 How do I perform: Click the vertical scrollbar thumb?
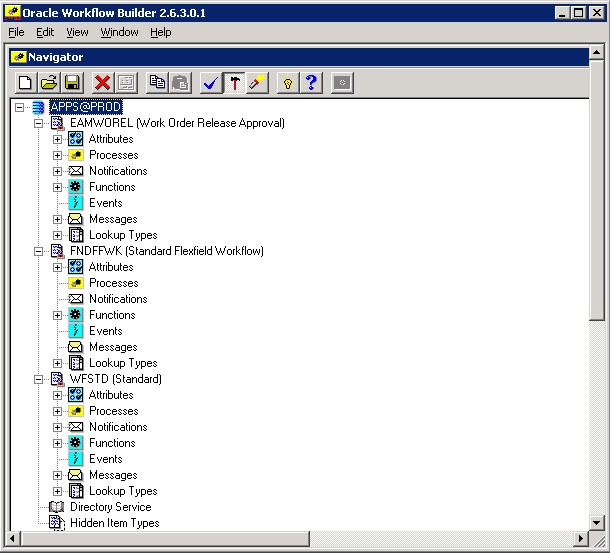point(596,190)
